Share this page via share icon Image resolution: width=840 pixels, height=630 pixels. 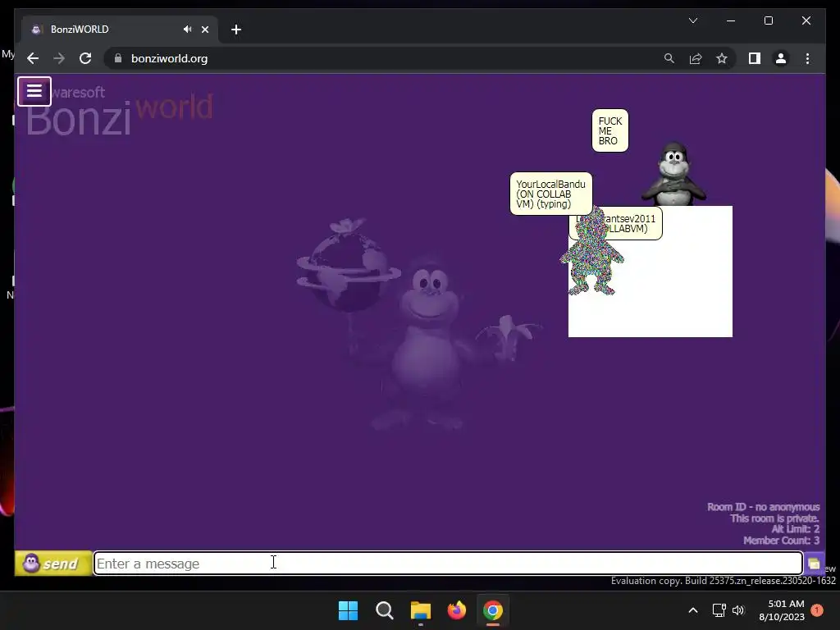click(x=696, y=58)
